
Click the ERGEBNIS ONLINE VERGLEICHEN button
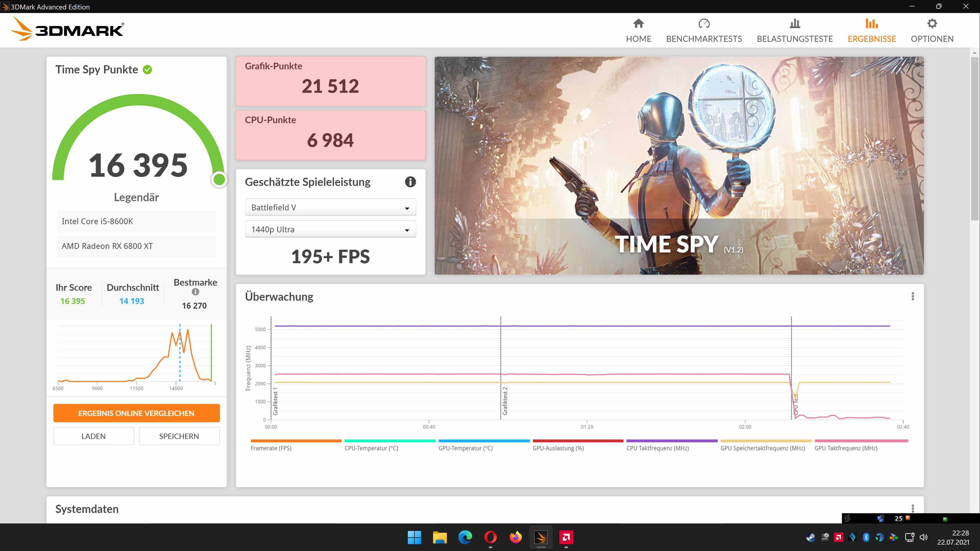[x=136, y=413]
